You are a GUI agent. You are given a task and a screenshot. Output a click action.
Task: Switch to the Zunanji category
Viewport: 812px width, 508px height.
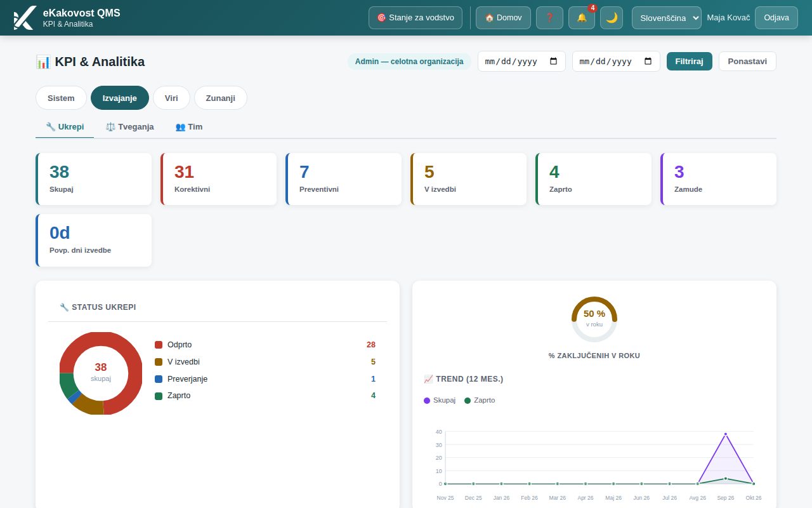[221, 98]
